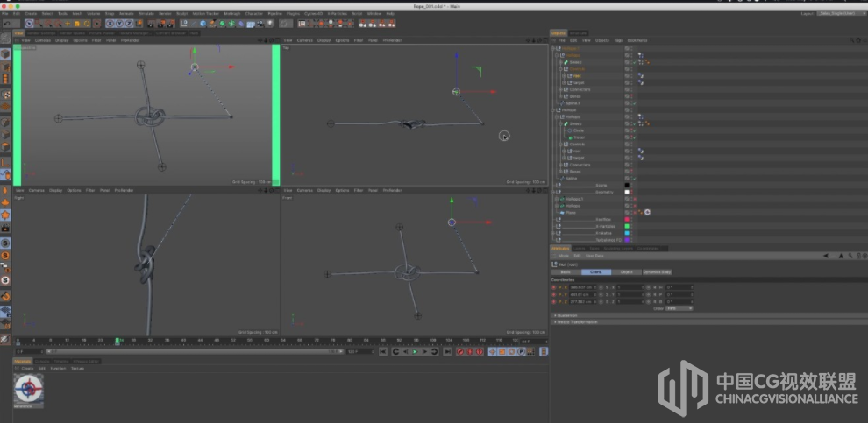Click the Record Active Objects red button
Image resolution: width=868 pixels, height=423 pixels.
(460, 352)
